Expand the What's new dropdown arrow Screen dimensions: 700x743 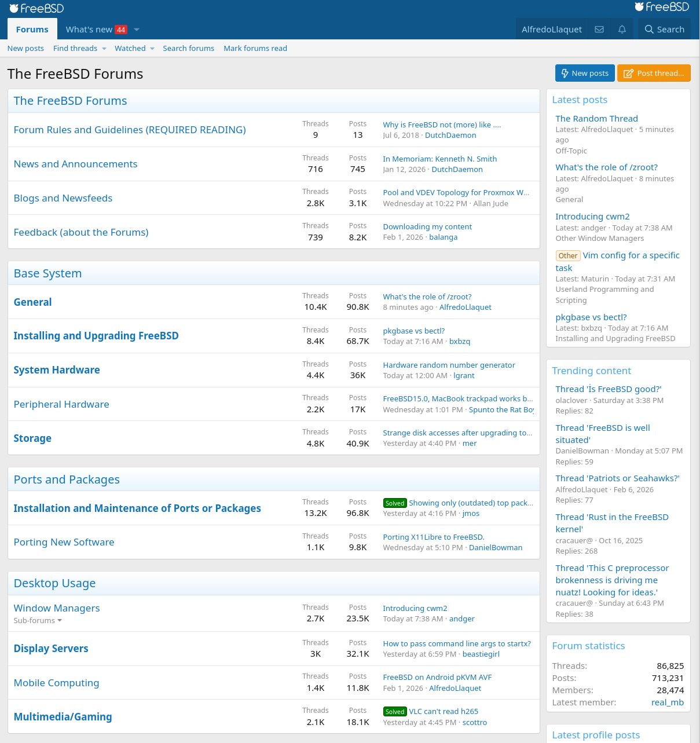(x=136, y=29)
